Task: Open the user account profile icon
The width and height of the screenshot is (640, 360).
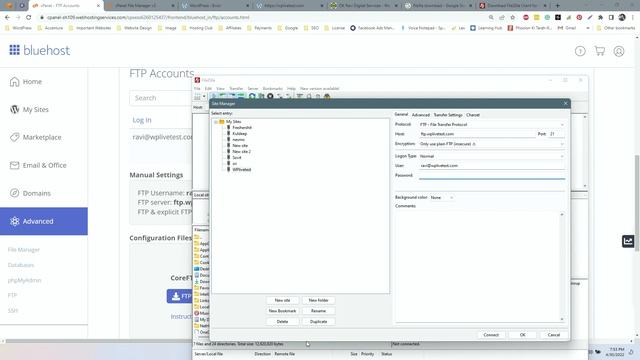Action: [x=619, y=51]
